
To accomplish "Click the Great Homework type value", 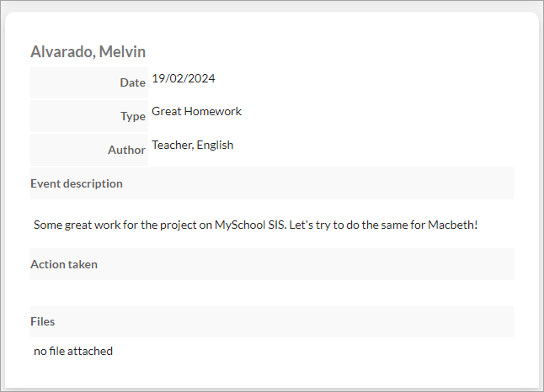I will coord(197,111).
